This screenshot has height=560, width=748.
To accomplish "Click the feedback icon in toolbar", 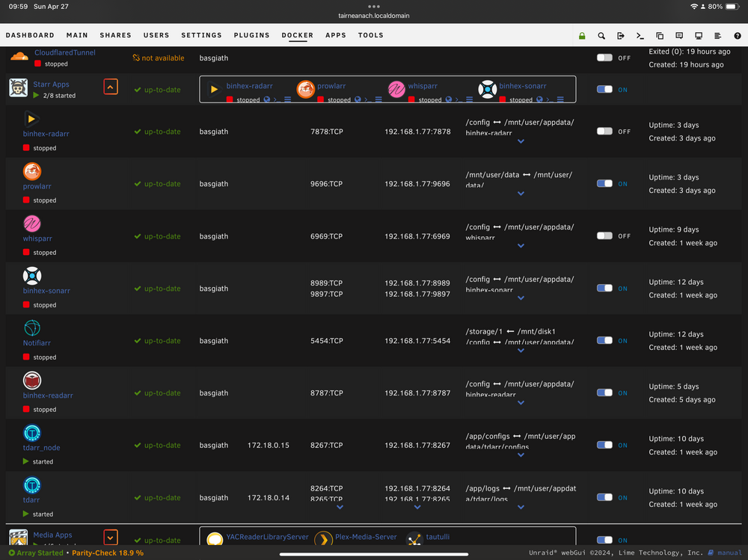I will tap(679, 36).
